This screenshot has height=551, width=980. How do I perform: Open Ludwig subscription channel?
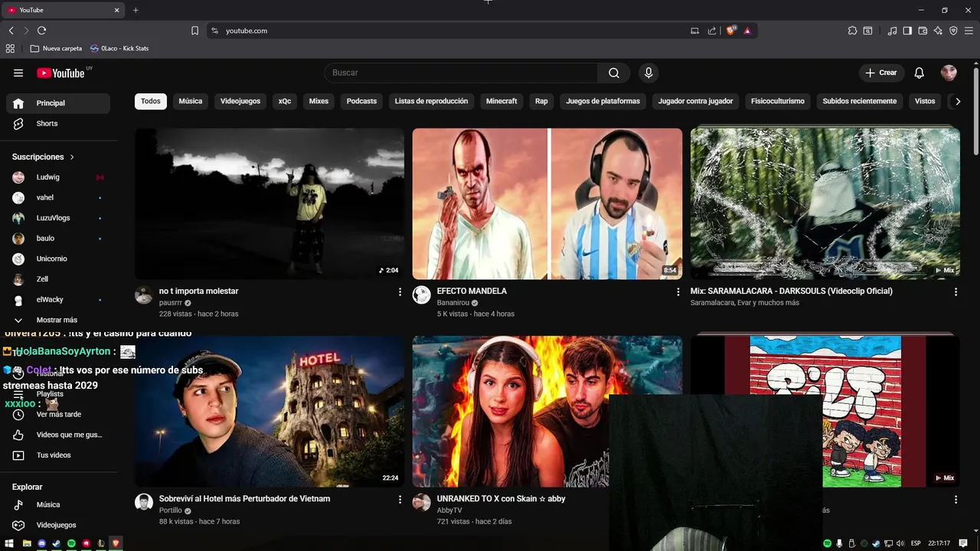click(58, 178)
